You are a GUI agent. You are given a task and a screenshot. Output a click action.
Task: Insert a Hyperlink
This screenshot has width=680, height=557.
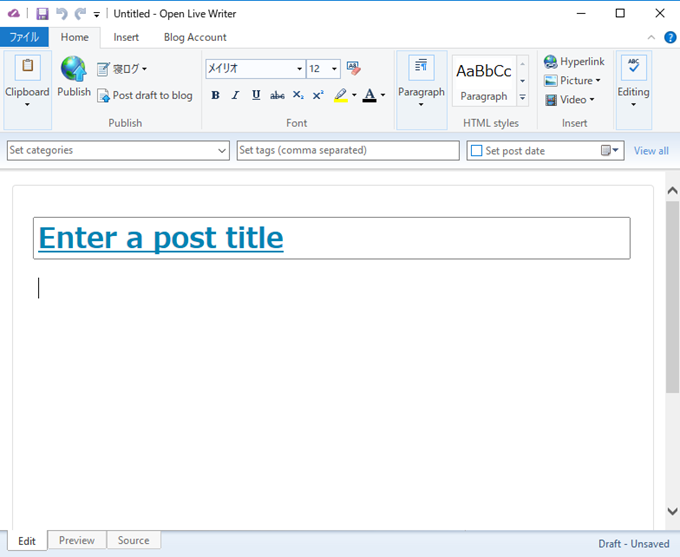click(x=574, y=62)
